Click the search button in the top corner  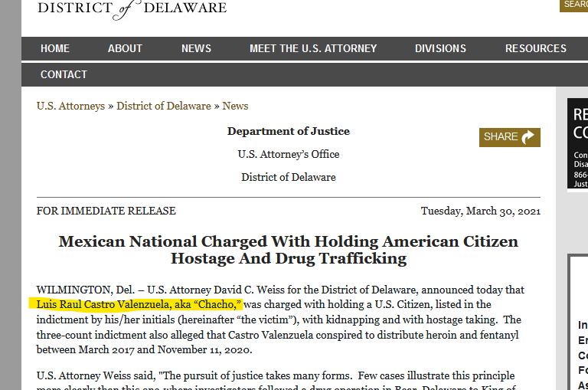pos(574,5)
